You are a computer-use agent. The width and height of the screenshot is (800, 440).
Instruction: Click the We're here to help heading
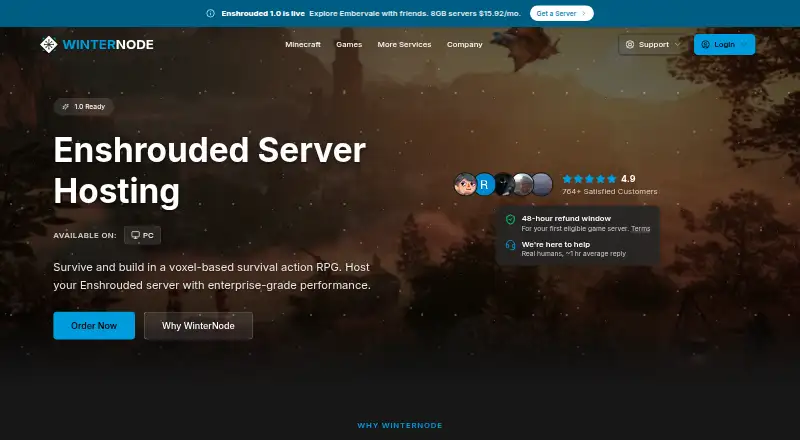(x=556, y=245)
